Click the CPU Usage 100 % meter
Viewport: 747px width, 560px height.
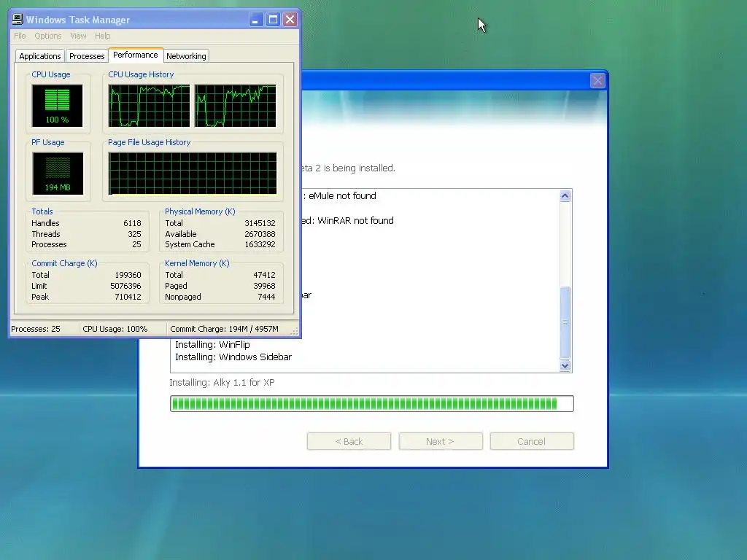(x=57, y=106)
